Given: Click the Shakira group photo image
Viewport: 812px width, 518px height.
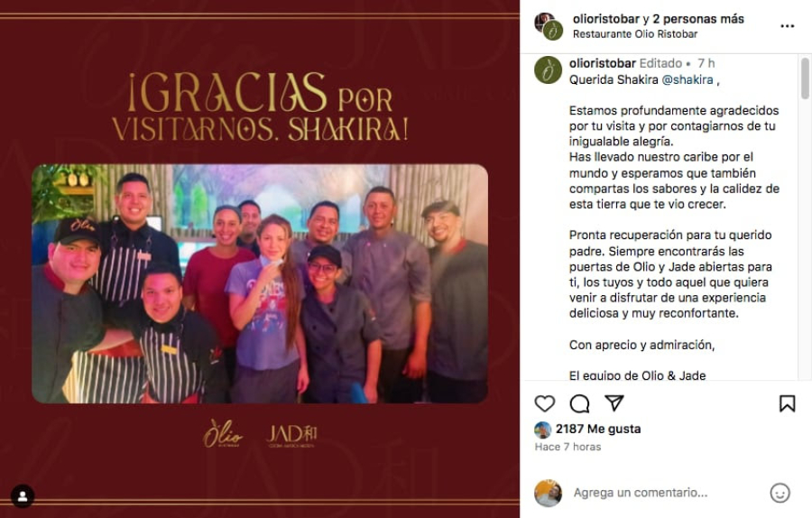Looking at the screenshot, I should 260,284.
